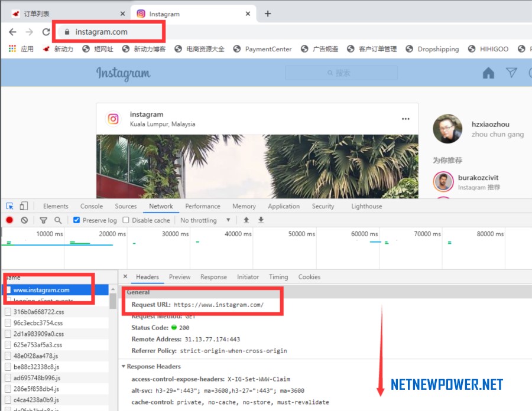Open network search magnifier icon

(x=58, y=220)
